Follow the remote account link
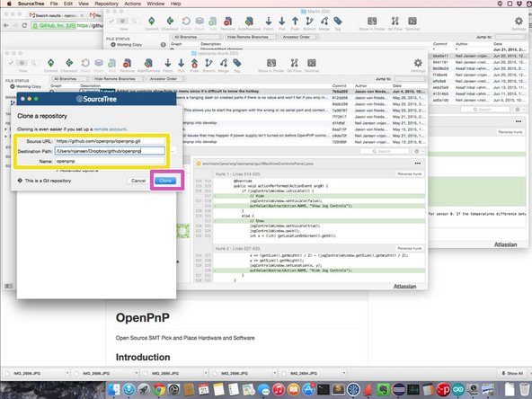This screenshot has width=532, height=399. click(110, 129)
